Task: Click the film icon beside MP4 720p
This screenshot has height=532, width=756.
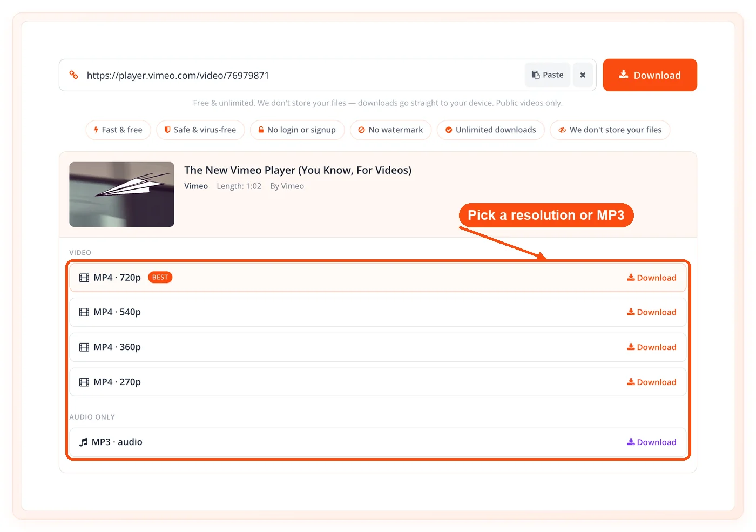Action: pos(84,278)
